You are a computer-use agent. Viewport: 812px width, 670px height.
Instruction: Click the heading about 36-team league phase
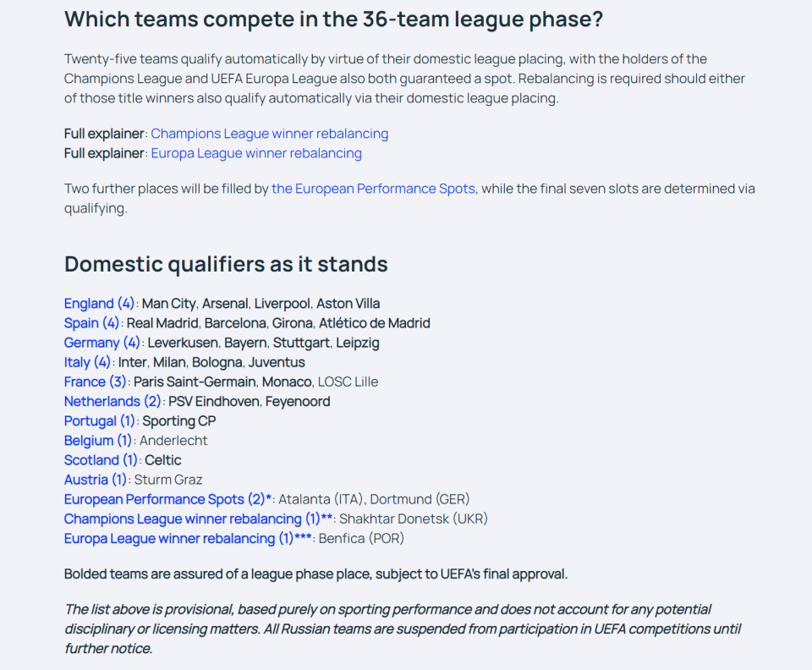coord(333,19)
